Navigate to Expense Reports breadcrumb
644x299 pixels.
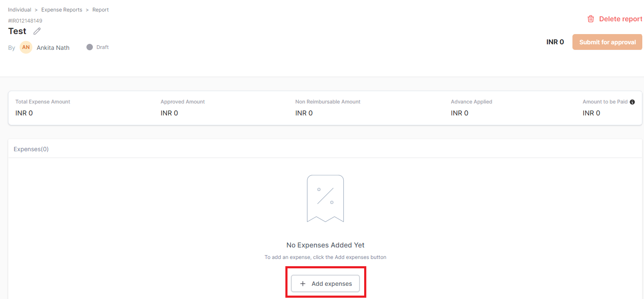point(62,10)
